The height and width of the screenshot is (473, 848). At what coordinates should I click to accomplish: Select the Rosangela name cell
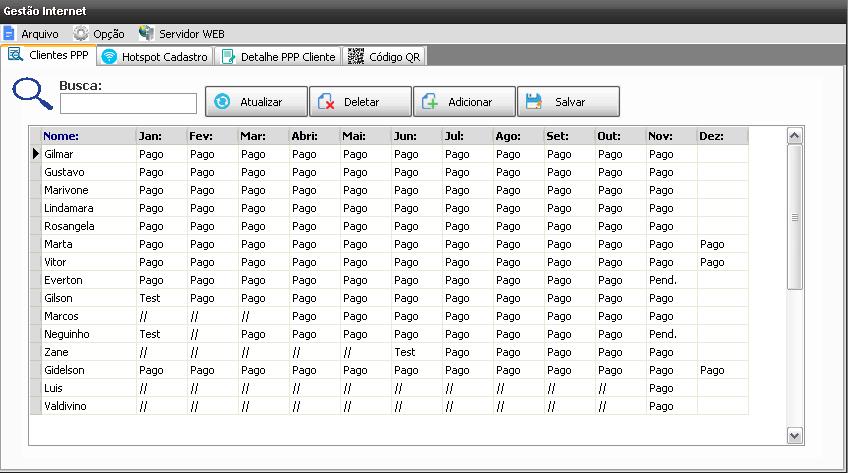tap(89, 226)
